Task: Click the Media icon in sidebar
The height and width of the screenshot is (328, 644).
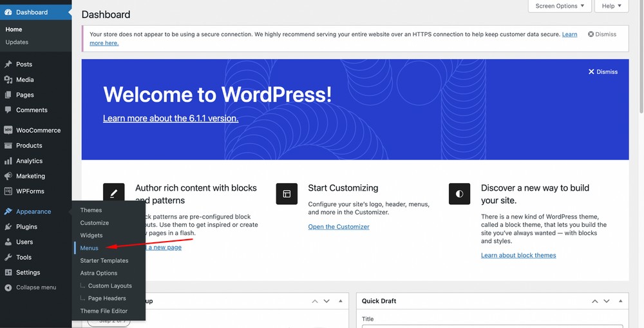Action: tap(8, 80)
